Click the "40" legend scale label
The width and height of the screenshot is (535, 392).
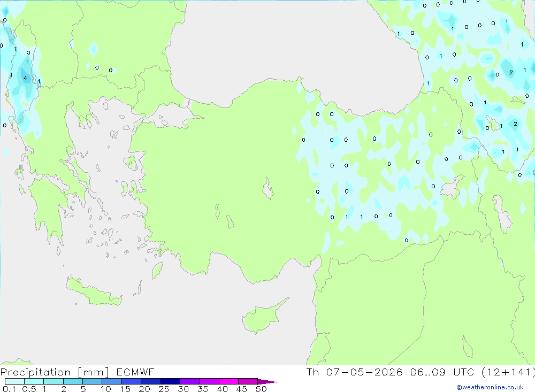pyautogui.click(x=222, y=389)
